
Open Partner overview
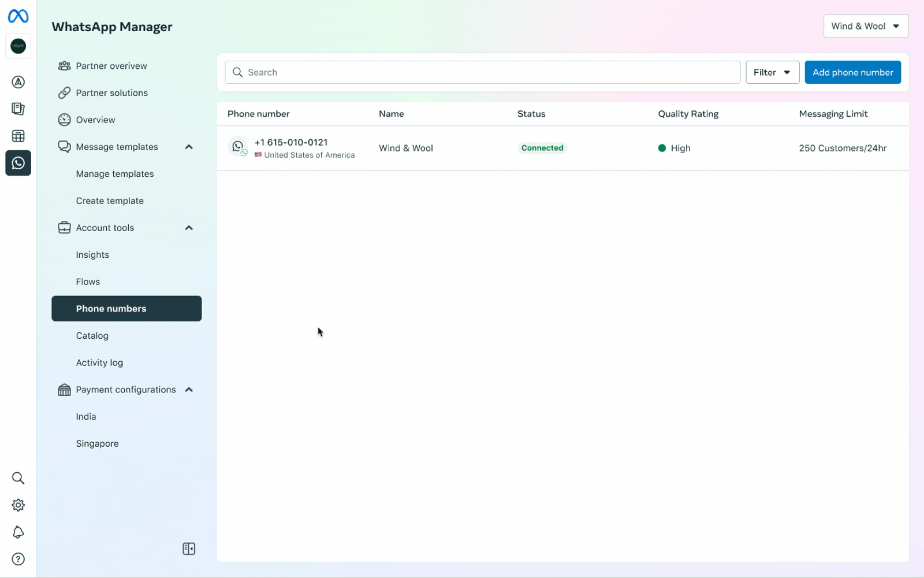coord(111,66)
